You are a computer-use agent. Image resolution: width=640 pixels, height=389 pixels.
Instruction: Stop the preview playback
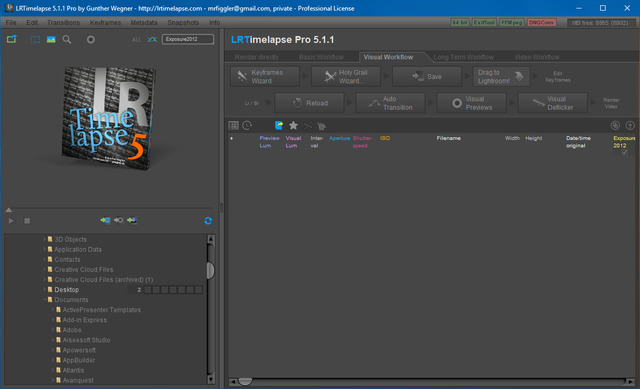(27, 221)
